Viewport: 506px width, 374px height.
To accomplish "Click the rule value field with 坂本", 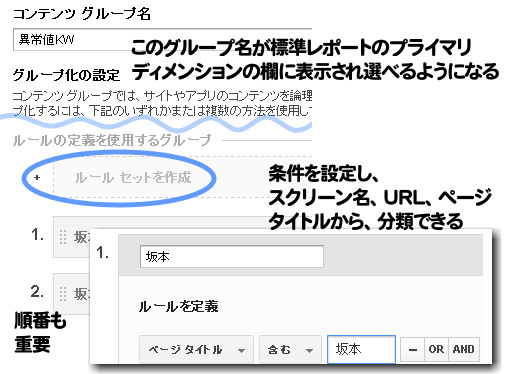I will pyautogui.click(x=361, y=349).
